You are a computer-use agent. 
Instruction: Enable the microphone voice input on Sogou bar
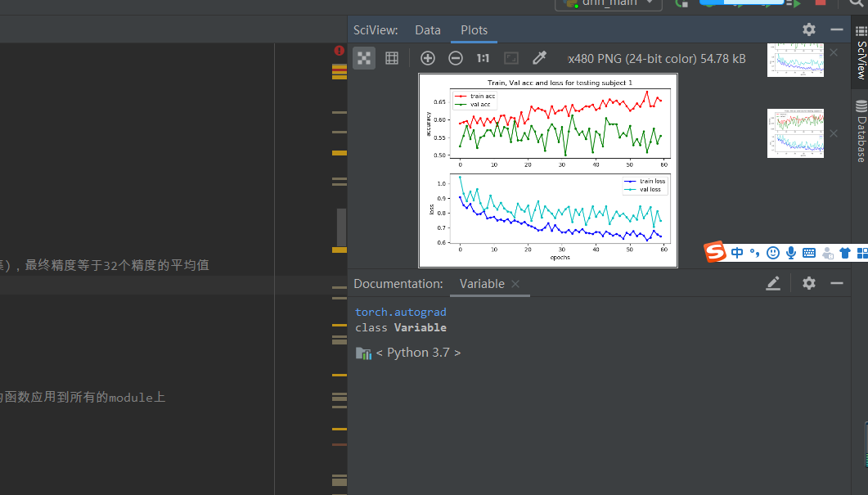[791, 252]
